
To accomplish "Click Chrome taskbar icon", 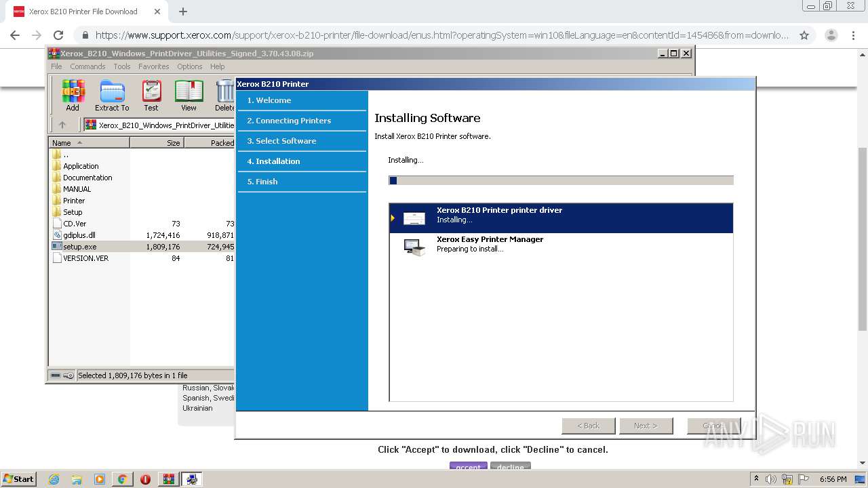I will coord(122,479).
